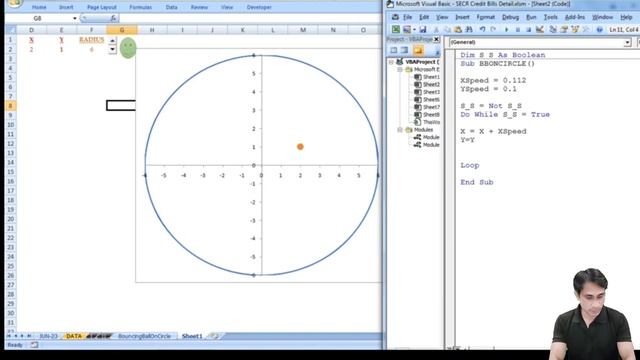Click Paste icon in VBA toolbar
The image size is (640, 360).
458,30
